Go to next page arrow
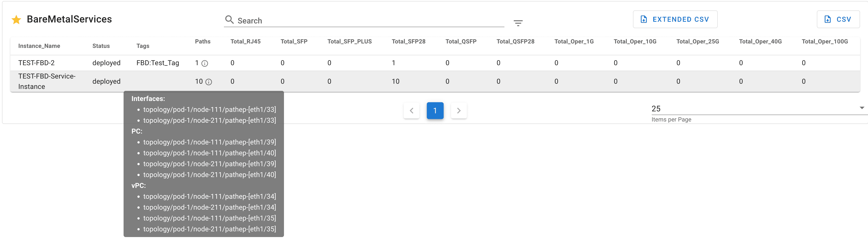The image size is (868, 240). (459, 111)
